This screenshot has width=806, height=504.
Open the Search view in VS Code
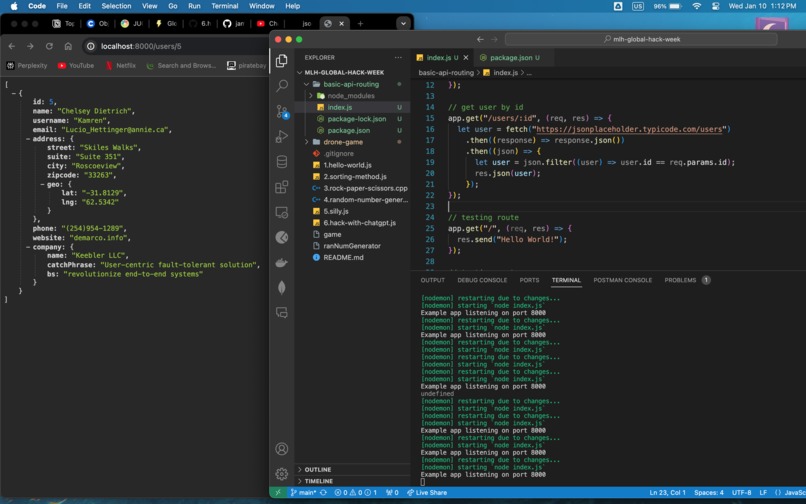282,85
